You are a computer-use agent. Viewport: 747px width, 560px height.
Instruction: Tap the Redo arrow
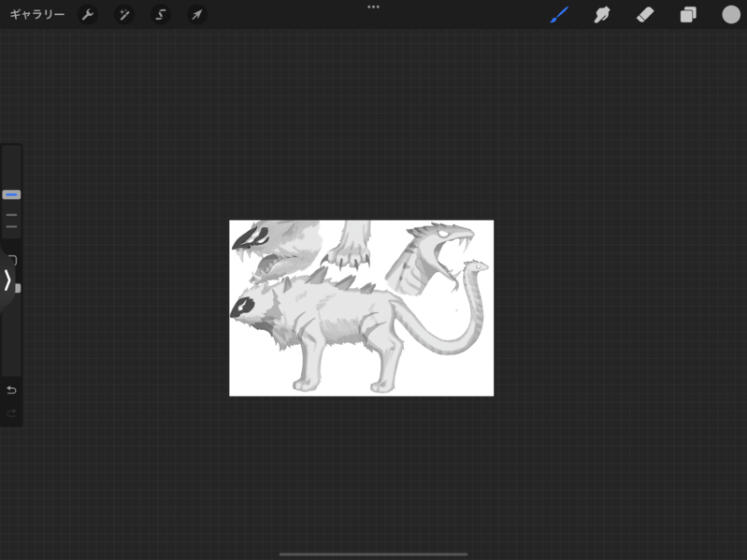point(11,413)
